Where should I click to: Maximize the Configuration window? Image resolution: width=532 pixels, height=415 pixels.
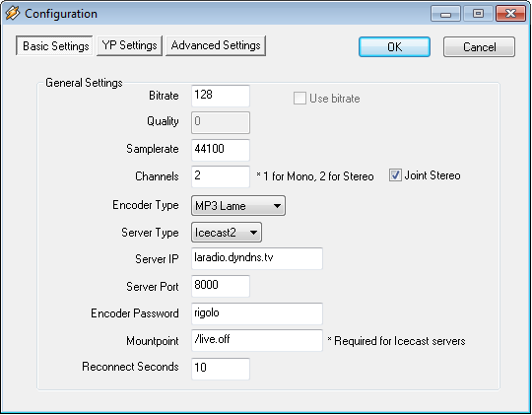tap(478, 14)
